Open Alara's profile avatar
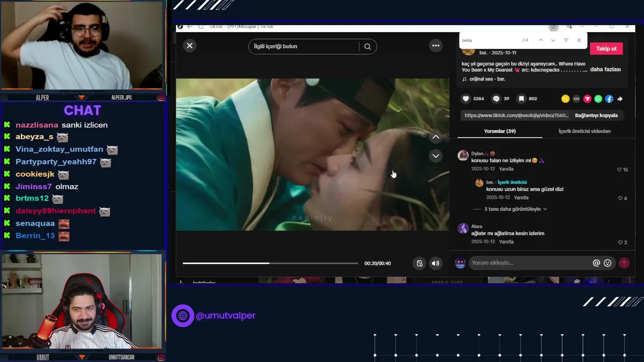Viewport: 644px width, 362px height. click(x=463, y=229)
